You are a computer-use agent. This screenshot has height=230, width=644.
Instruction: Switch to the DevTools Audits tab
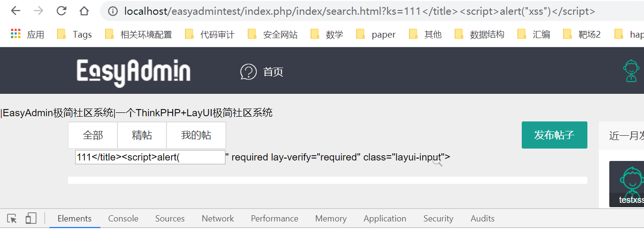click(482, 219)
